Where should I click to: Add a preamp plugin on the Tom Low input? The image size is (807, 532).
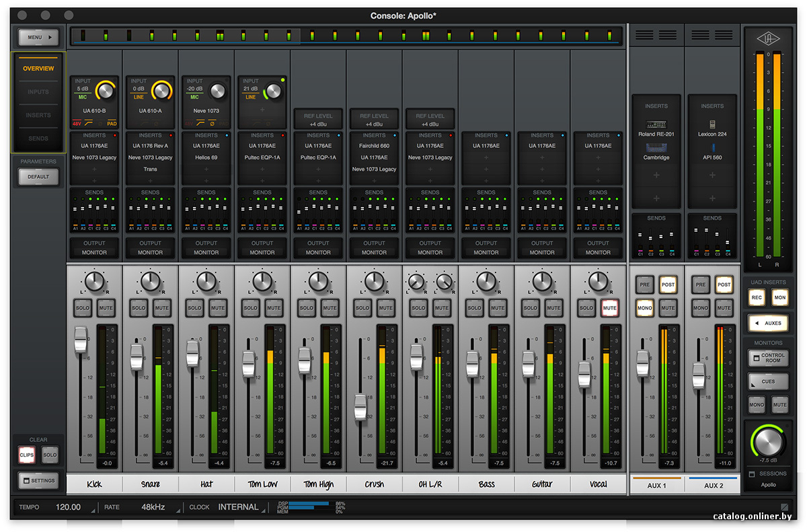coord(262,109)
